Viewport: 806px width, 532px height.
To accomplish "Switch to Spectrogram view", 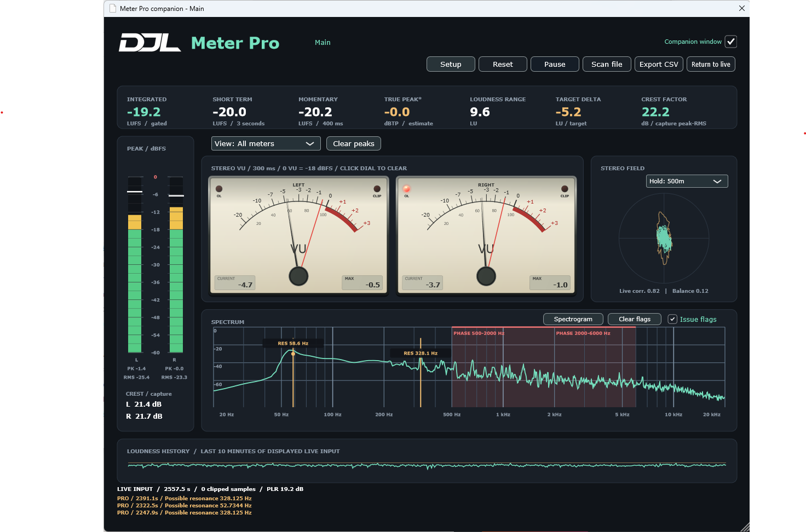I will (573, 319).
